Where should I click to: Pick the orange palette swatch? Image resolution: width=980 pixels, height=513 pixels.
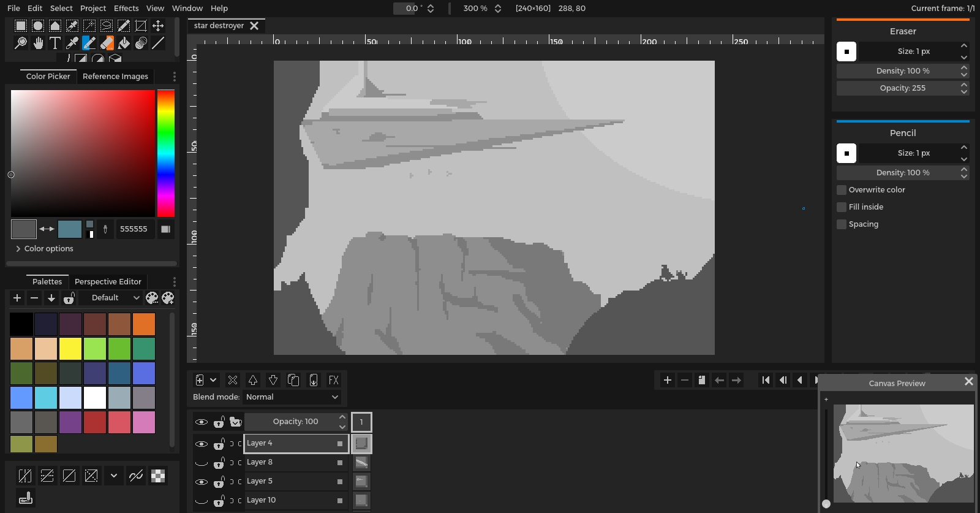click(x=144, y=324)
